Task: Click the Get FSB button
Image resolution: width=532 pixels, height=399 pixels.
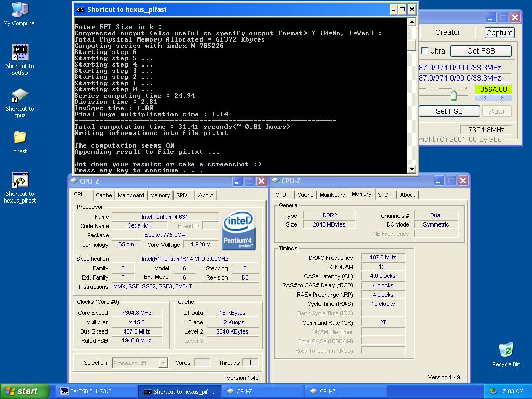Action: (481, 51)
